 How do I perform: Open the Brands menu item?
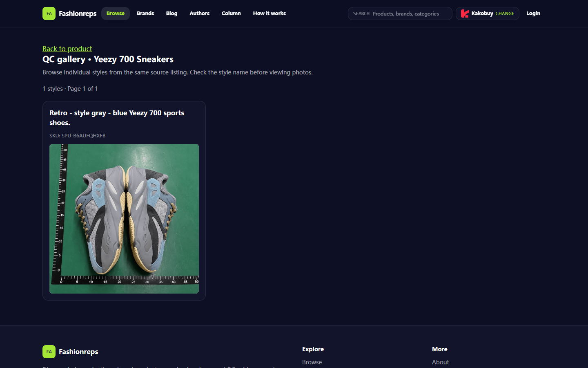(145, 13)
